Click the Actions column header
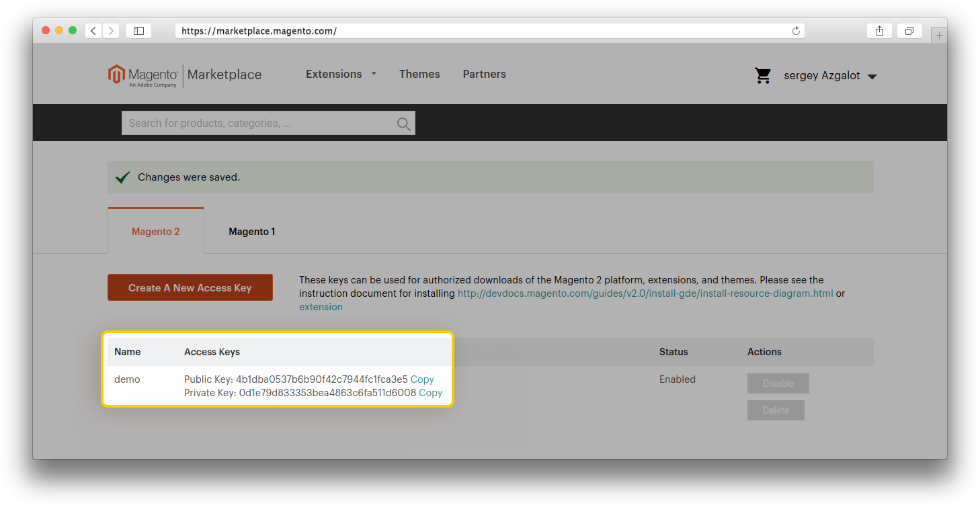Viewport: 980px width, 507px height. pyautogui.click(x=764, y=352)
